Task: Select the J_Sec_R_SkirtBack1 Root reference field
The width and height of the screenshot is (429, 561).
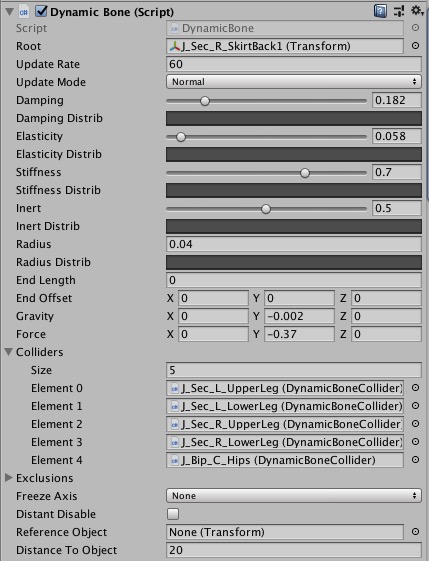Action: 285,46
